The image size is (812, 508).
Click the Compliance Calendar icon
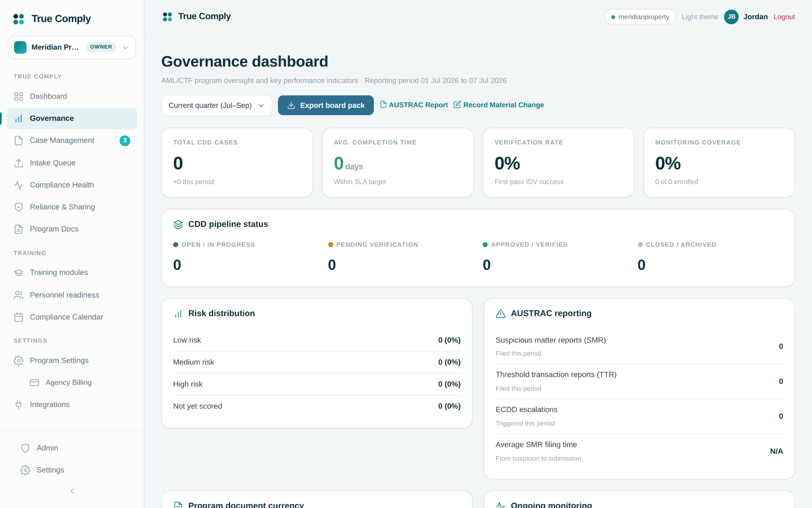click(19, 317)
